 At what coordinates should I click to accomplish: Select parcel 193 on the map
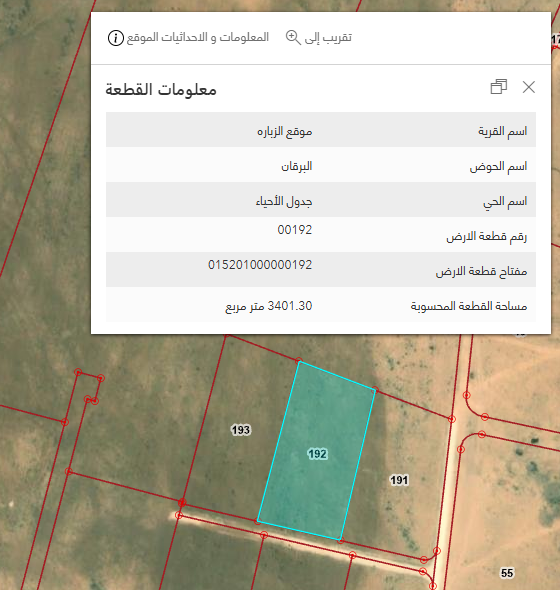[241, 430]
